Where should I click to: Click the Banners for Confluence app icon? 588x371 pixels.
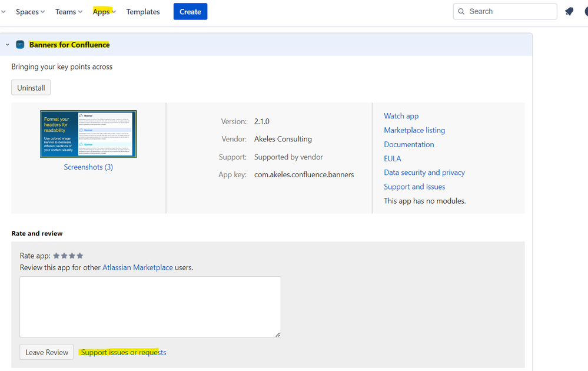click(20, 45)
